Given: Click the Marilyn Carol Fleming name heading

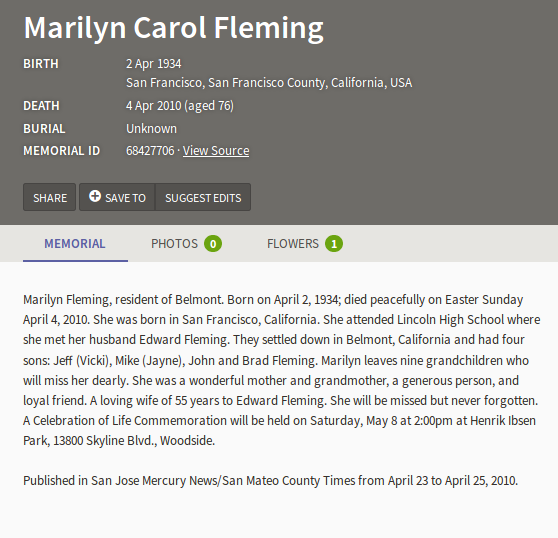Looking at the screenshot, I should (x=174, y=28).
